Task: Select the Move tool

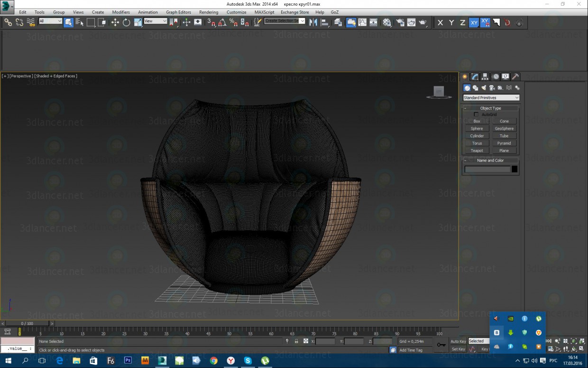Action: [x=115, y=22]
